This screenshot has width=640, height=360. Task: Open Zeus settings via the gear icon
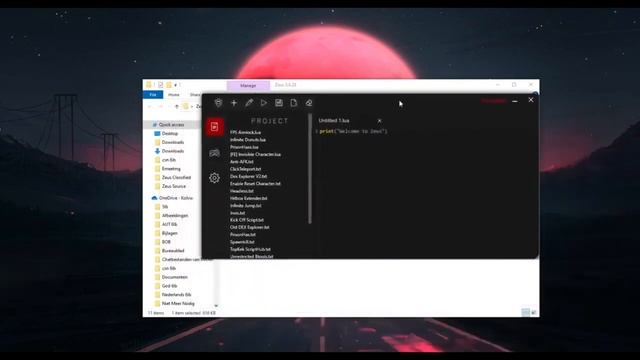click(x=214, y=178)
